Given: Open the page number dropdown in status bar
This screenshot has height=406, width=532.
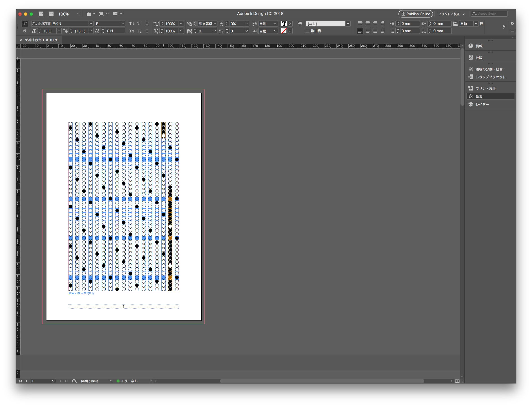Looking at the screenshot, I should 53,381.
